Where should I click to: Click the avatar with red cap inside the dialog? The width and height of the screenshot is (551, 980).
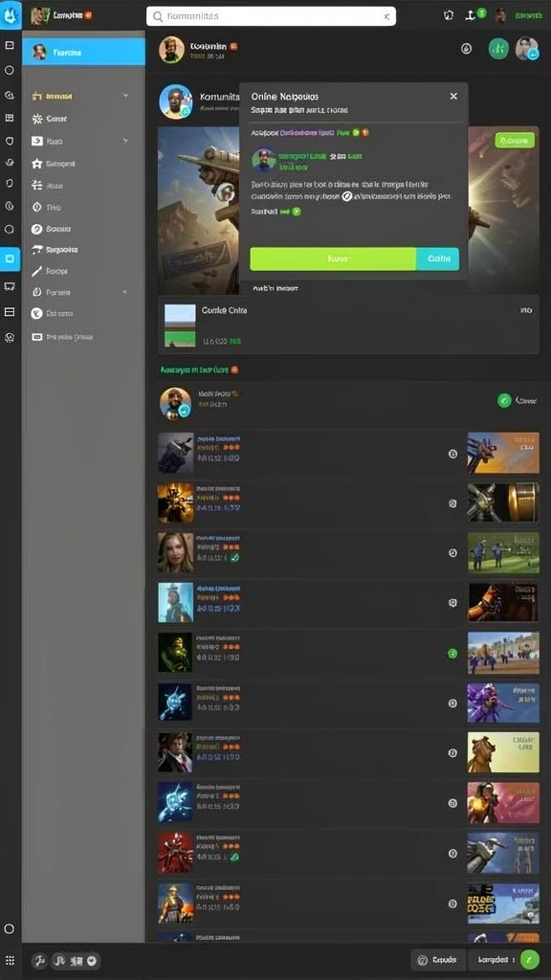264,160
